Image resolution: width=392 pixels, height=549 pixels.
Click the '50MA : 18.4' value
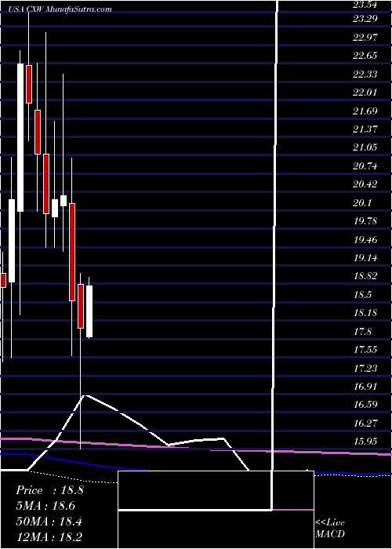(49, 522)
